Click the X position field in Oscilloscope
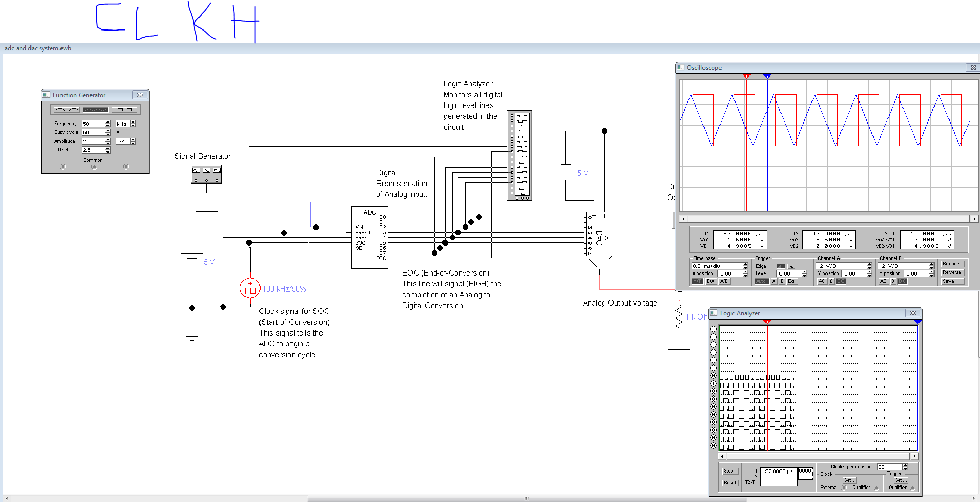The image size is (980, 502). click(x=730, y=273)
